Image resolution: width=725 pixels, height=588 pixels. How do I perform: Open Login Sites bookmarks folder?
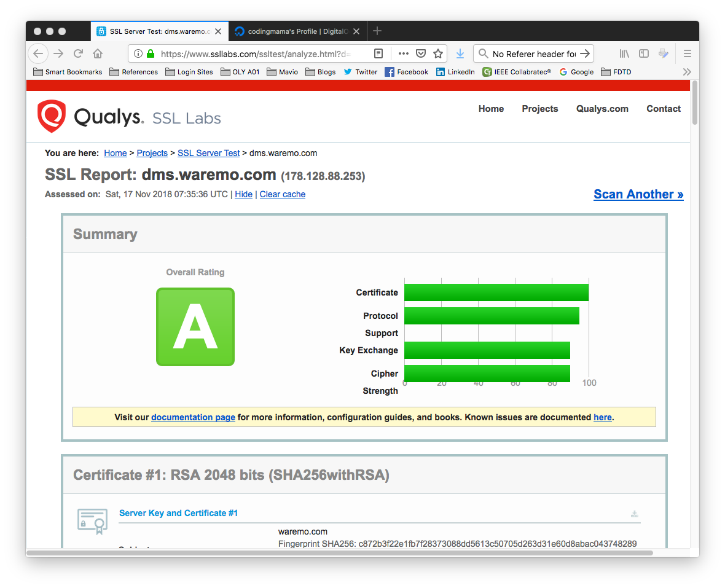189,72
